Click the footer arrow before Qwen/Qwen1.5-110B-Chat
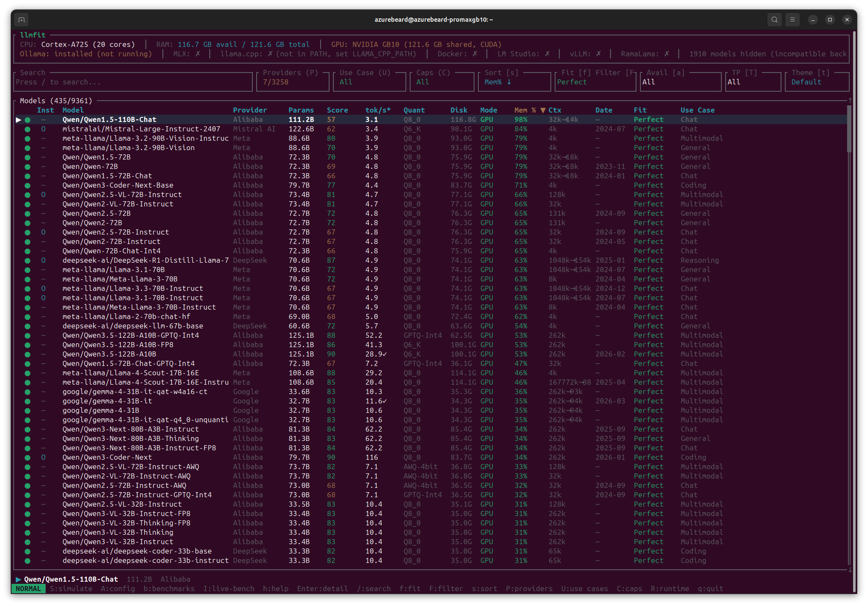The height and width of the screenshot is (606, 868). click(18, 580)
